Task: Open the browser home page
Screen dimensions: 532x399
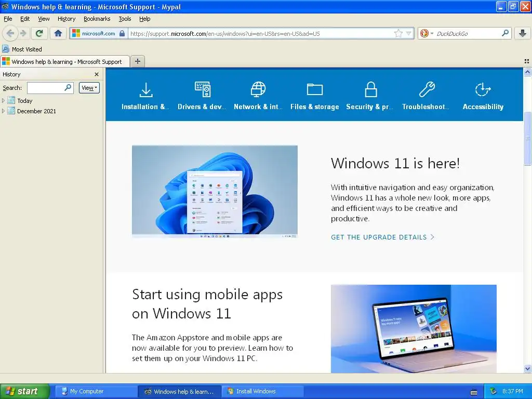Action: 58,33
